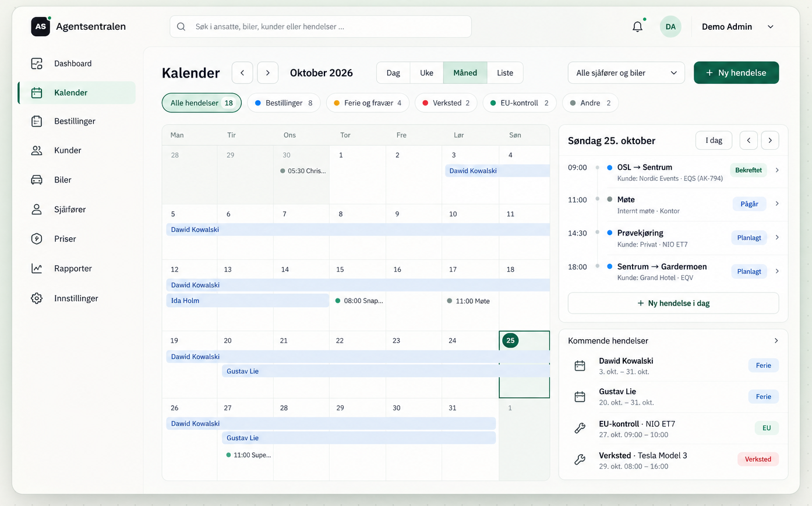Image resolution: width=812 pixels, height=506 pixels.
Task: Switch to the Dag view tab
Action: click(x=393, y=73)
